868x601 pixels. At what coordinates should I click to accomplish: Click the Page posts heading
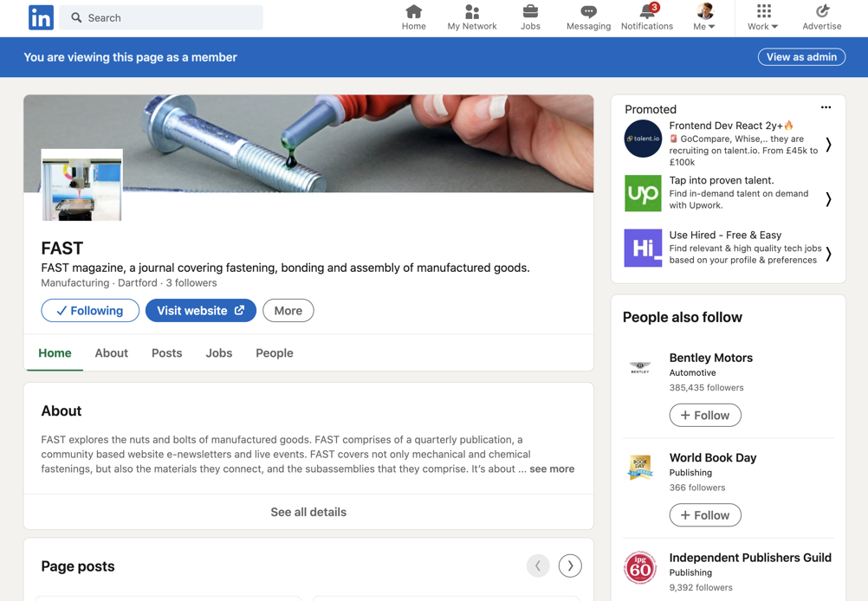78,566
